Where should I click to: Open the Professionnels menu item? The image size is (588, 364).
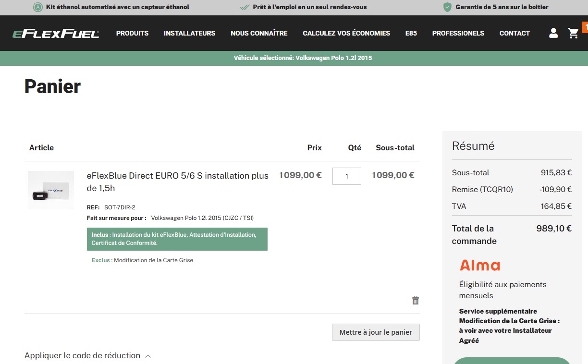[x=458, y=33]
